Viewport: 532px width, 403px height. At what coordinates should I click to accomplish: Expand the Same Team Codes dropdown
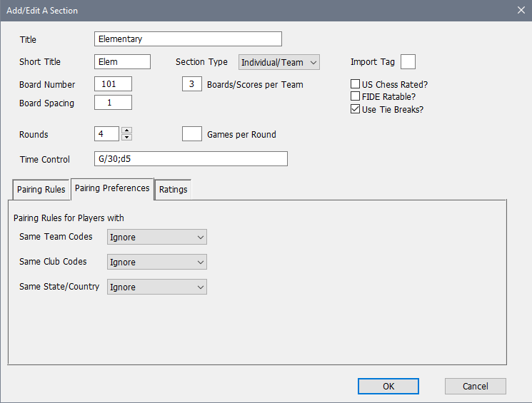click(x=156, y=237)
